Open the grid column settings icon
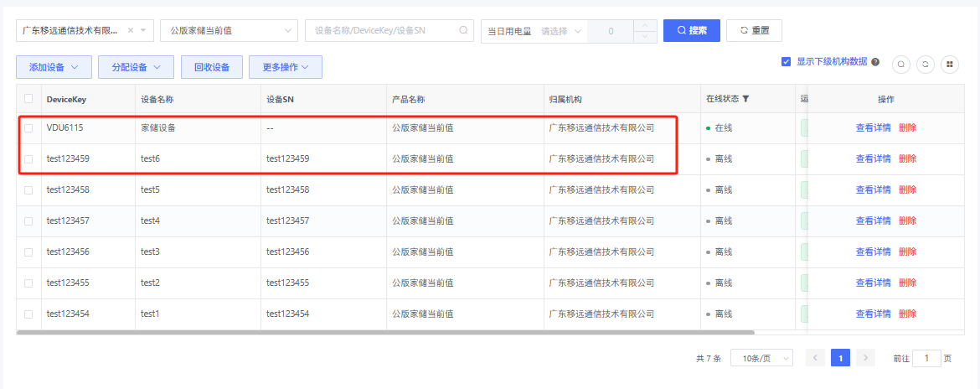Viewport: 980px width, 389px height. pos(949,64)
